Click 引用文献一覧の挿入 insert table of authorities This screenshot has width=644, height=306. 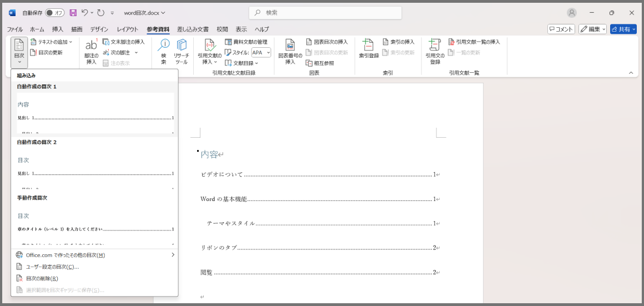(474, 42)
